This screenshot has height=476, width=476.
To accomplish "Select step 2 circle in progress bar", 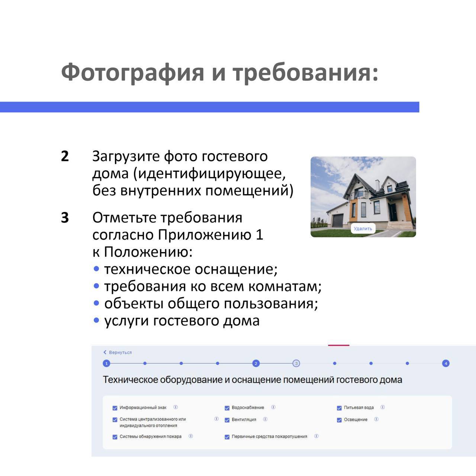I will click(x=255, y=363).
